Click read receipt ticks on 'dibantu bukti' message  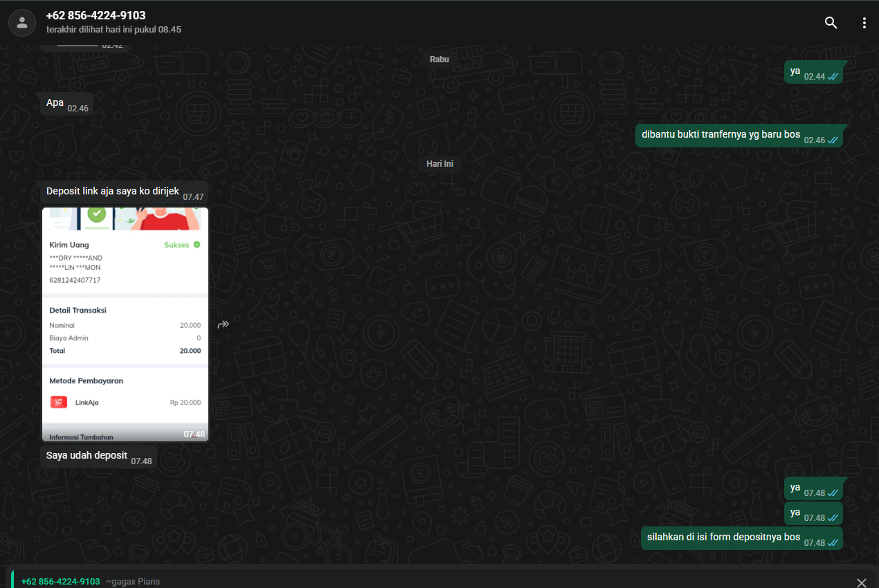(x=833, y=140)
